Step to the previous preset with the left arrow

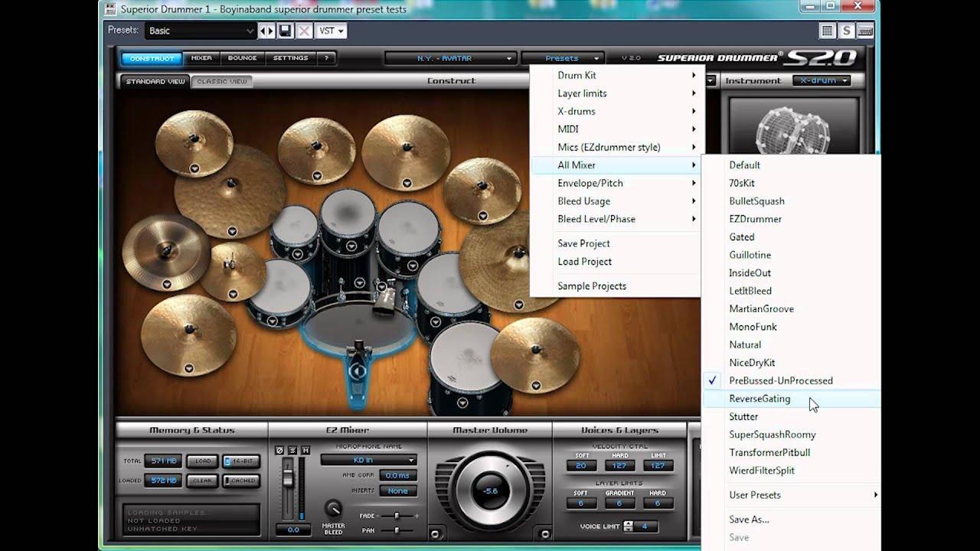click(263, 31)
